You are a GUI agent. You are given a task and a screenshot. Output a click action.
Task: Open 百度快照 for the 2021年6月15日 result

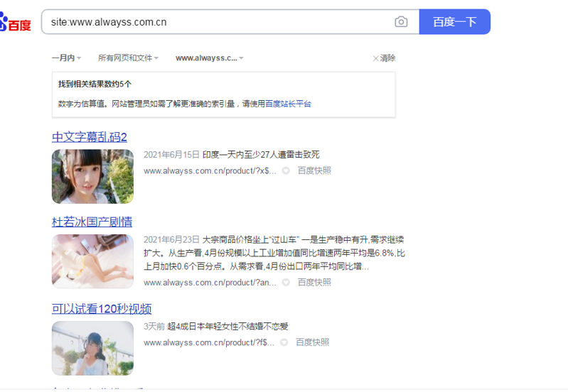(314, 170)
